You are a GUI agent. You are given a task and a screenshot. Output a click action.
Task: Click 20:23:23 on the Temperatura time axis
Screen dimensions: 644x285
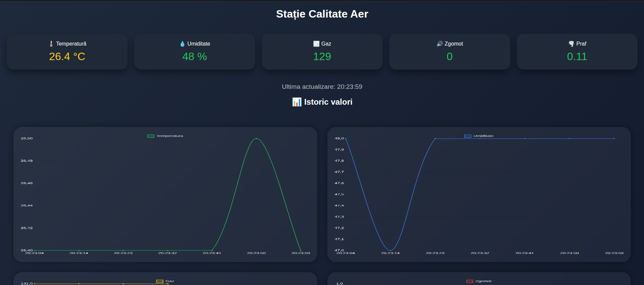pos(123,253)
